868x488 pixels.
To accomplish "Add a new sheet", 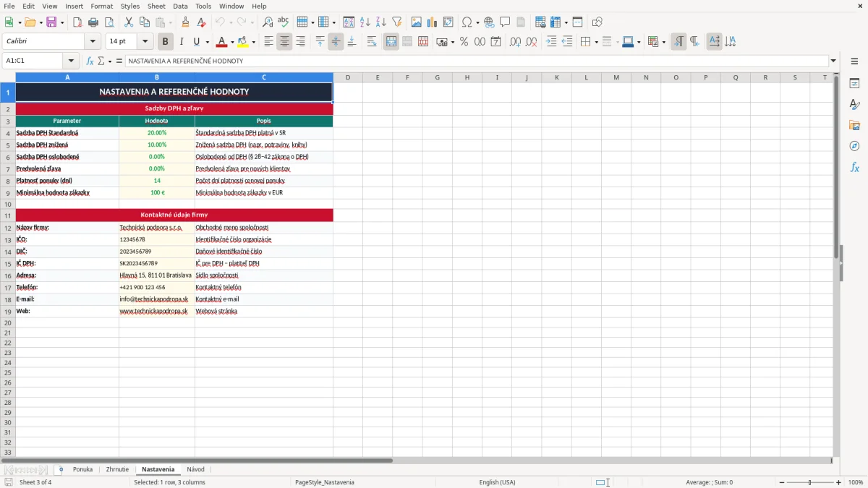I will coord(61,469).
